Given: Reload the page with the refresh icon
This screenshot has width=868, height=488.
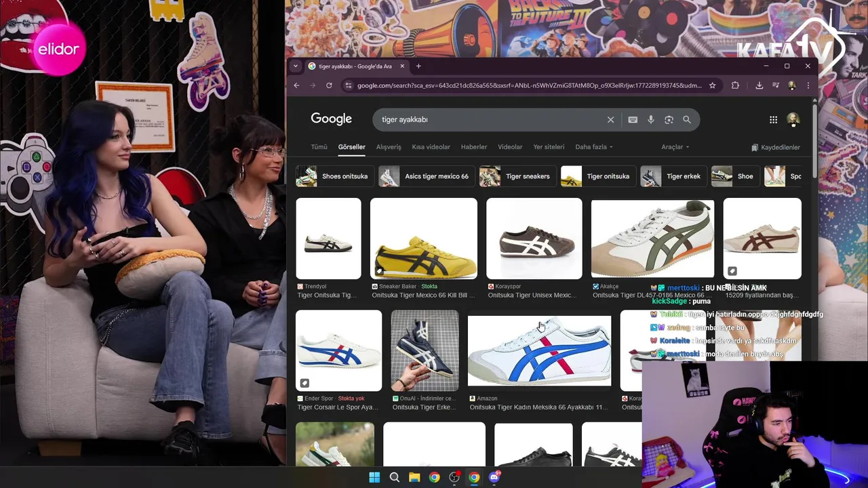Looking at the screenshot, I should click(x=329, y=85).
